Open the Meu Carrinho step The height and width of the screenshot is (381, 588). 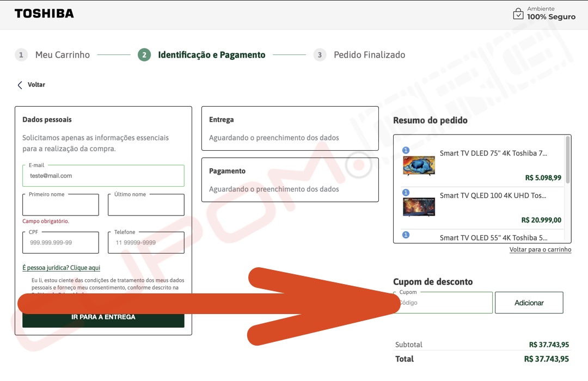pyautogui.click(x=62, y=55)
